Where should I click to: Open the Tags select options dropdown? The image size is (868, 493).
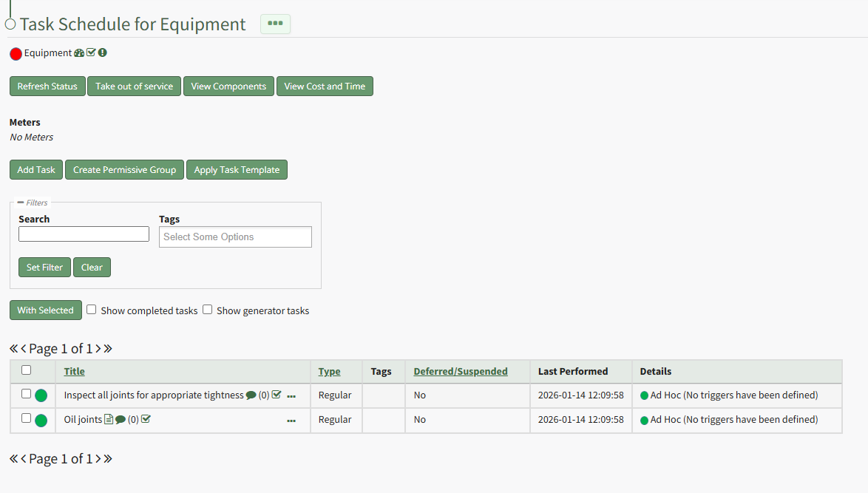coord(235,237)
